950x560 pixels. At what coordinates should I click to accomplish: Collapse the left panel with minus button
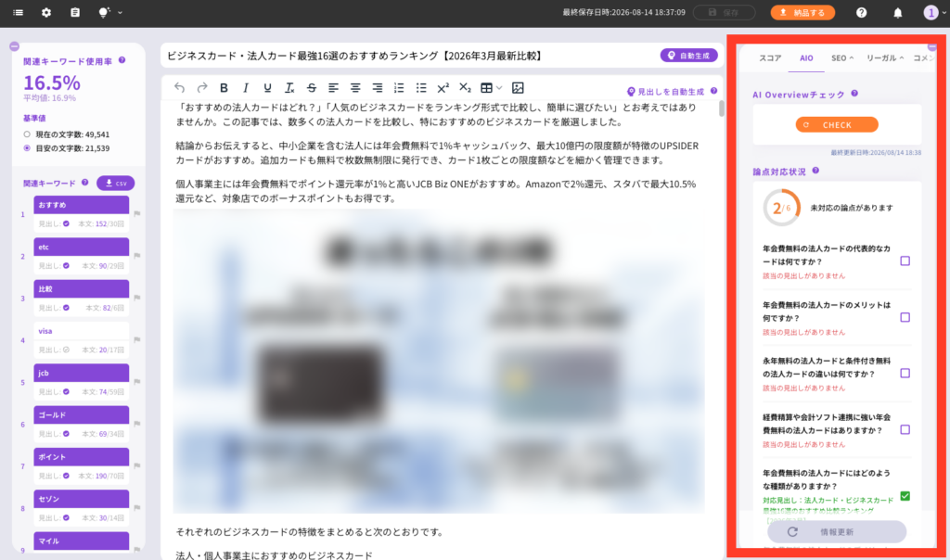[15, 46]
